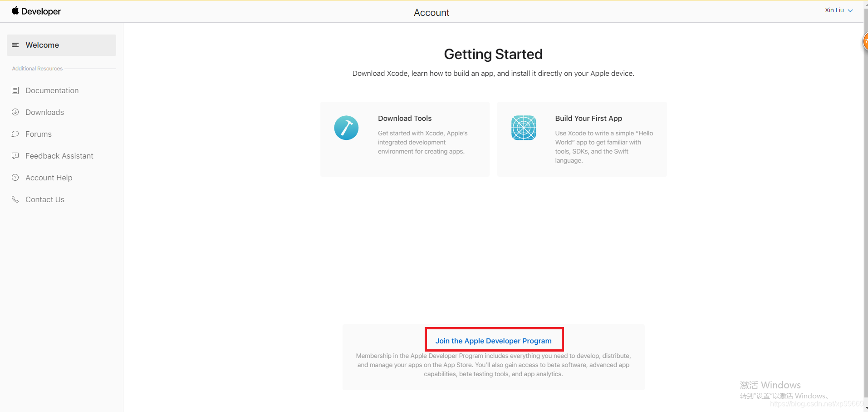Viewport: 868px width, 412px height.
Task: Open Forums from the sidebar
Action: (x=39, y=134)
